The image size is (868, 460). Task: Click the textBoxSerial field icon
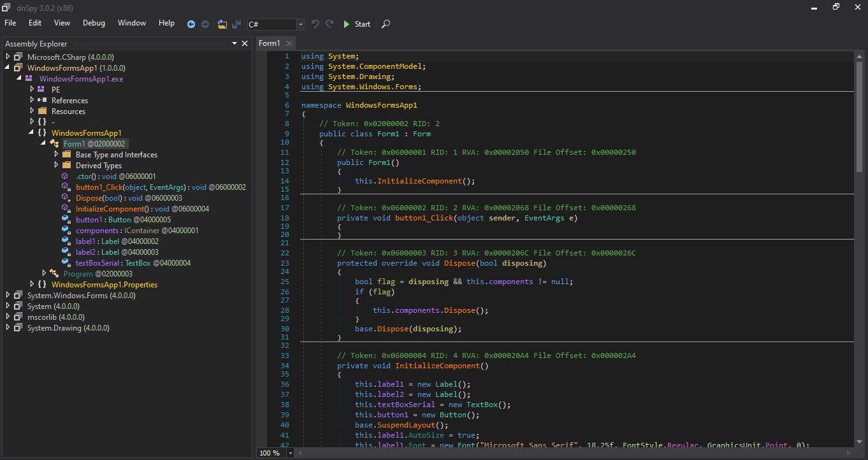pyautogui.click(x=66, y=263)
